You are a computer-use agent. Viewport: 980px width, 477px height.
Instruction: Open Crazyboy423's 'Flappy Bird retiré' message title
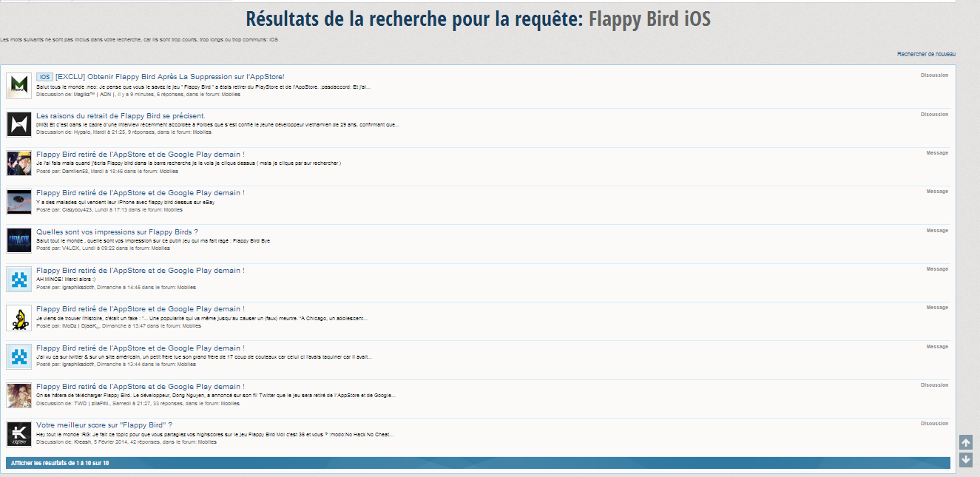[x=141, y=192]
